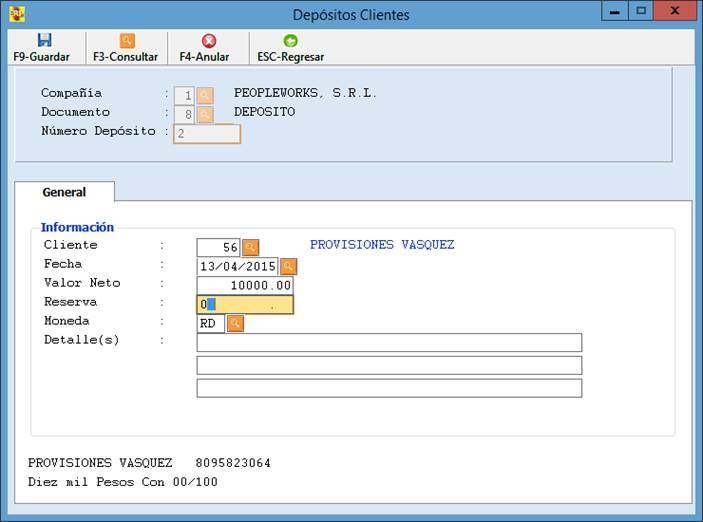Open lookup next to Documento field

pyautogui.click(x=205, y=114)
